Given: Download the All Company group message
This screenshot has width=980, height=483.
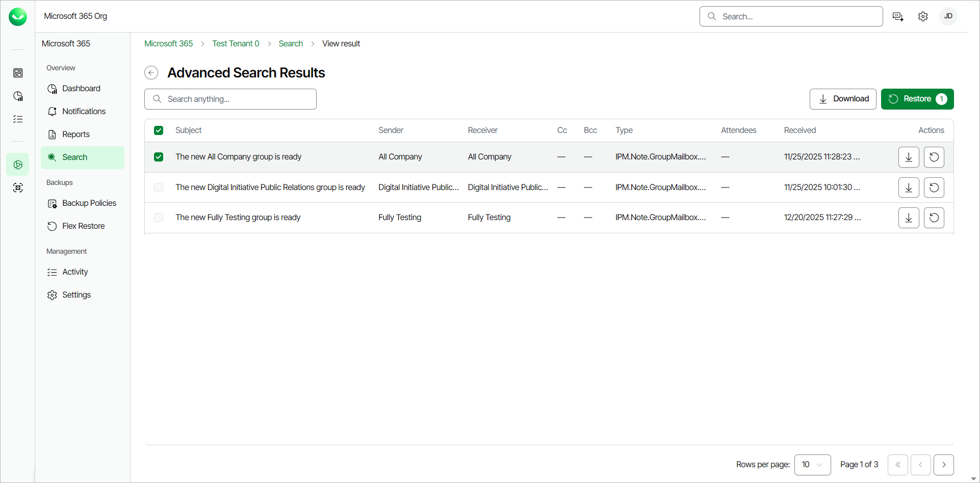Looking at the screenshot, I should (x=909, y=157).
